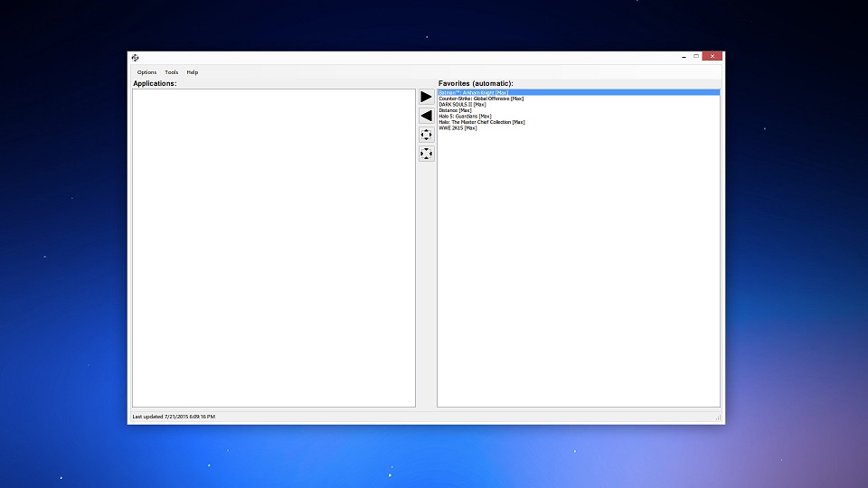Click the inward-pointing four-arrows icon

[x=426, y=154]
